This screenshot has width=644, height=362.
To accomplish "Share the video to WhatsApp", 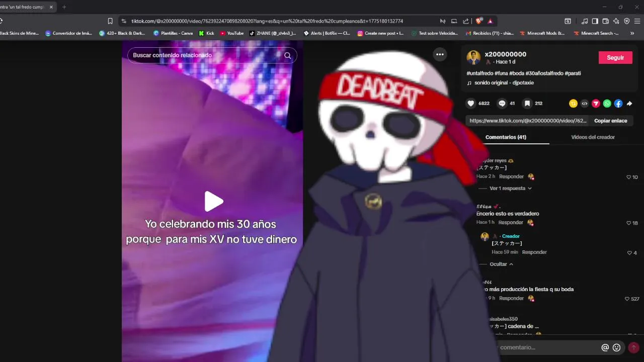I will (607, 104).
